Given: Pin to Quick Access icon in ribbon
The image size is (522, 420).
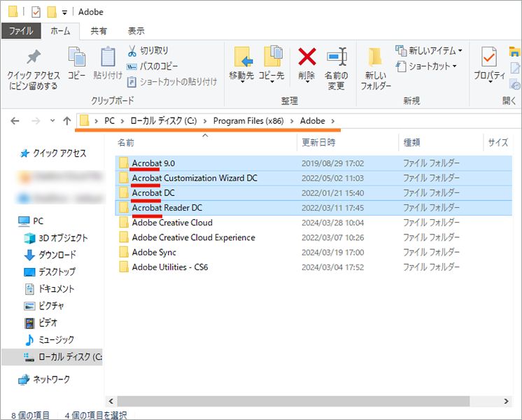Looking at the screenshot, I should click(34, 57).
